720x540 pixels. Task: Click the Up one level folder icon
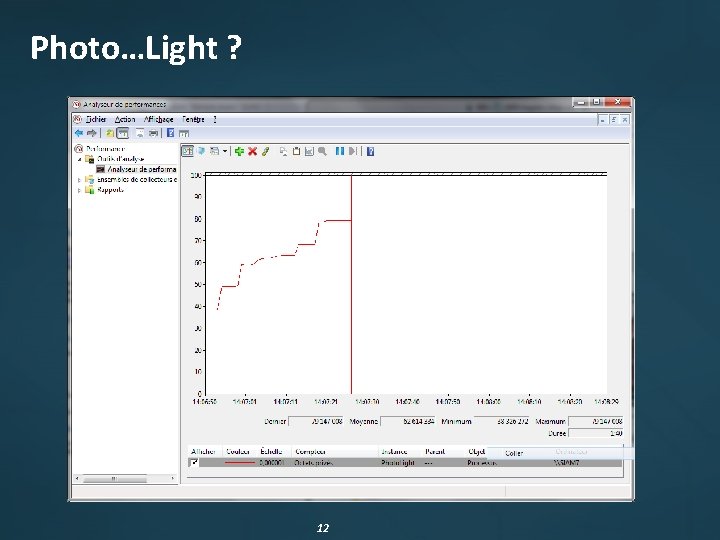point(110,133)
